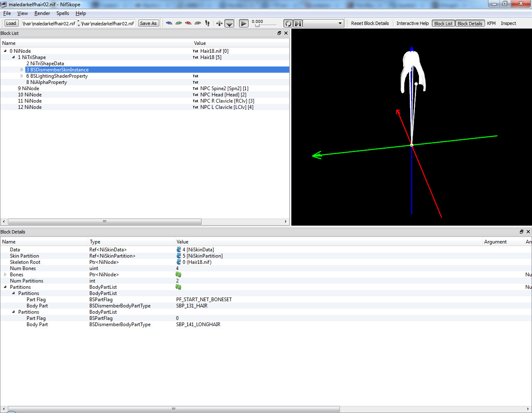Switch to user view with grey eye icon
Screen dimensions: 532x413
click(198, 23)
